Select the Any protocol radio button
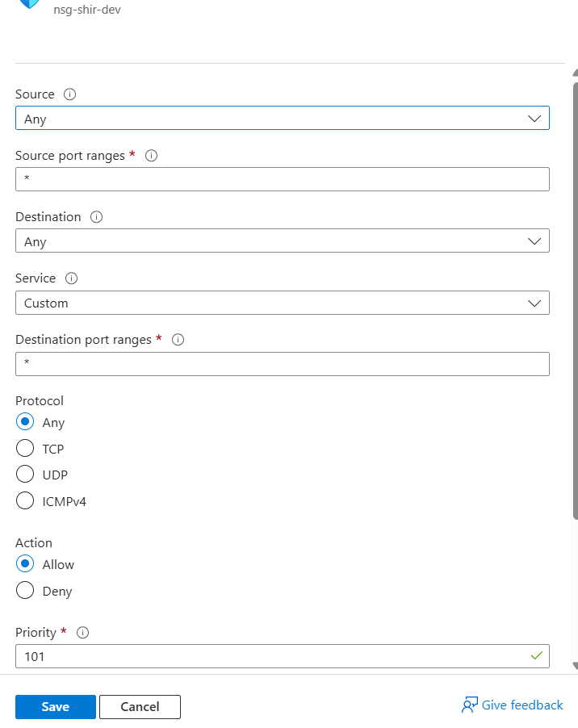 coord(25,421)
